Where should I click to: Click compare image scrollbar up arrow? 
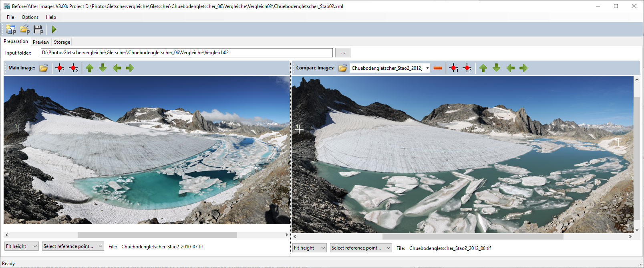coord(637,79)
